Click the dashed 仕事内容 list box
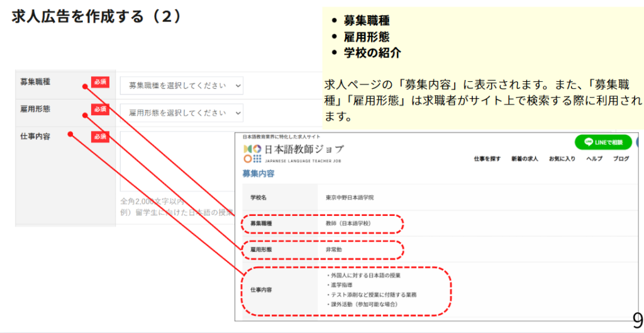 click(x=347, y=290)
